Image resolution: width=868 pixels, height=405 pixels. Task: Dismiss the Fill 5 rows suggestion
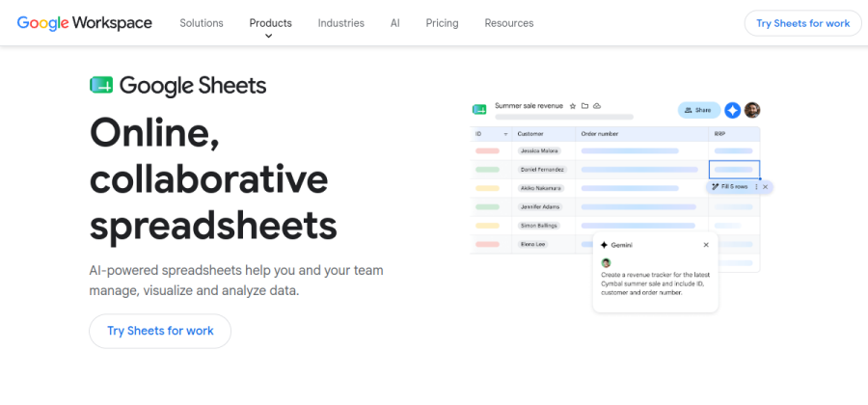(x=765, y=187)
